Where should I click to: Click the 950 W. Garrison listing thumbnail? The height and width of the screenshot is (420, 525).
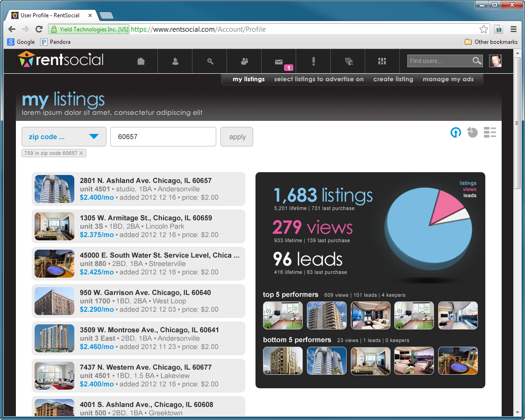click(x=54, y=301)
